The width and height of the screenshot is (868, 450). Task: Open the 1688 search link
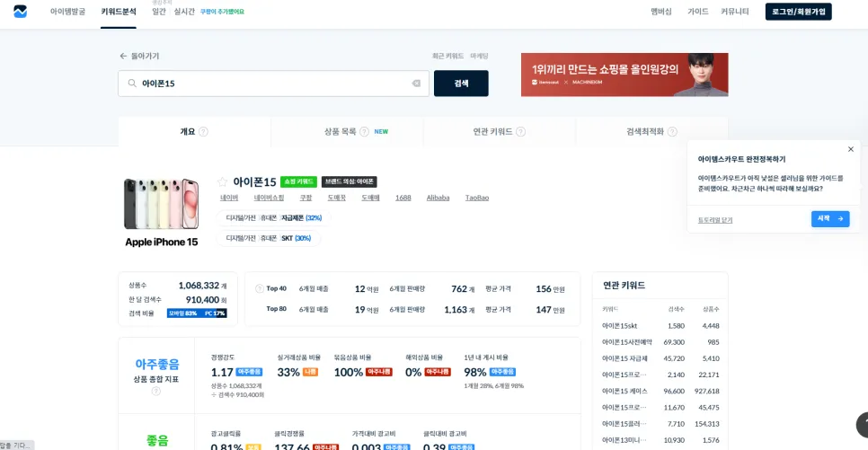coord(403,198)
